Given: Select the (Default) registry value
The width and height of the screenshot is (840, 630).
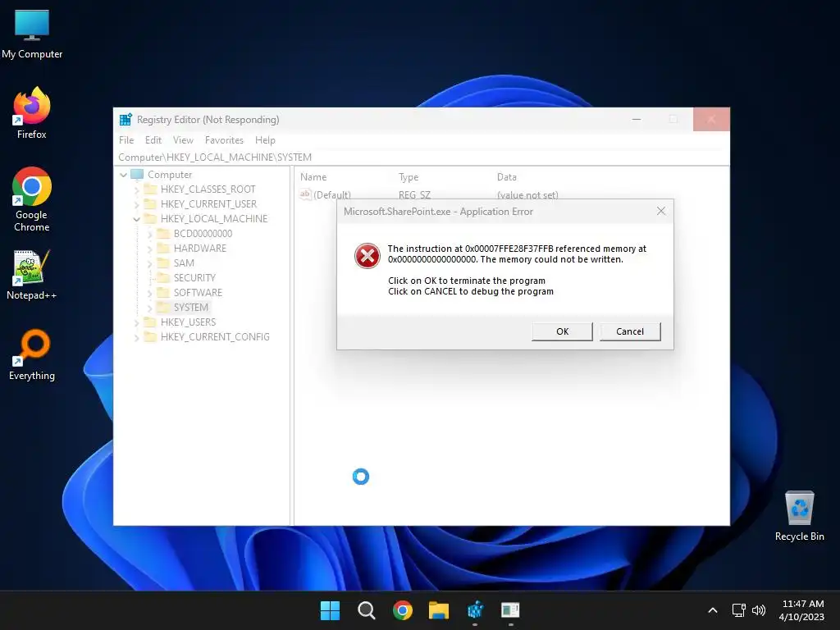Looking at the screenshot, I should [331, 194].
